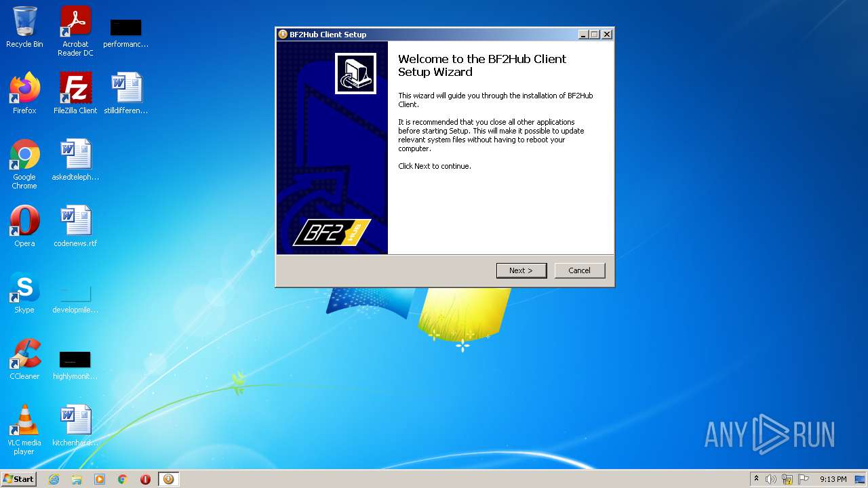The image size is (868, 488).
Task: Minimize the BF2Hub Client Setup window
Action: 583,35
